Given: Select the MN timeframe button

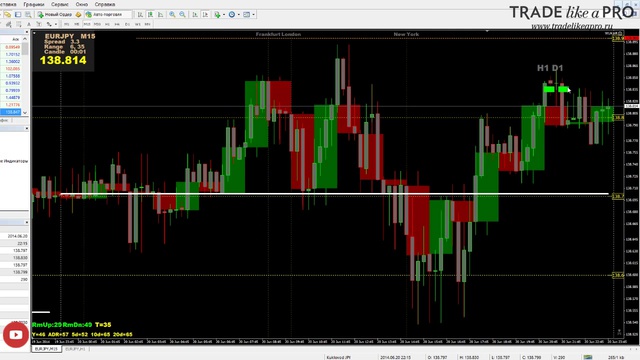Looking at the screenshot, I should pyautogui.click(x=147, y=24).
